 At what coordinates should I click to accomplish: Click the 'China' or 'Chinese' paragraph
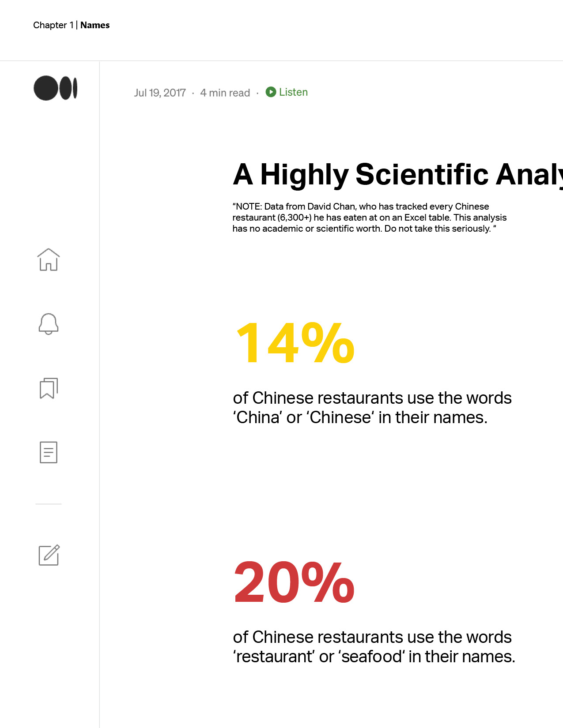(x=372, y=408)
